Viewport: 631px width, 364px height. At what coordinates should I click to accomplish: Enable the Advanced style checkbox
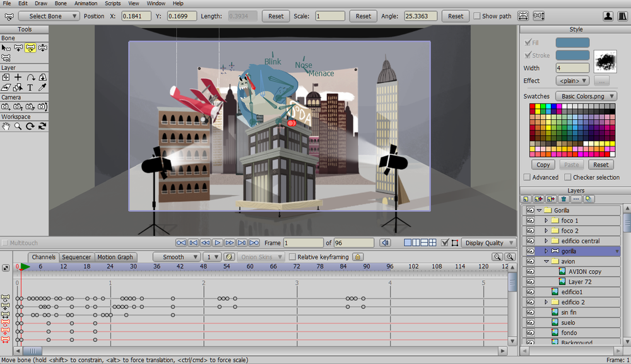pos(527,177)
